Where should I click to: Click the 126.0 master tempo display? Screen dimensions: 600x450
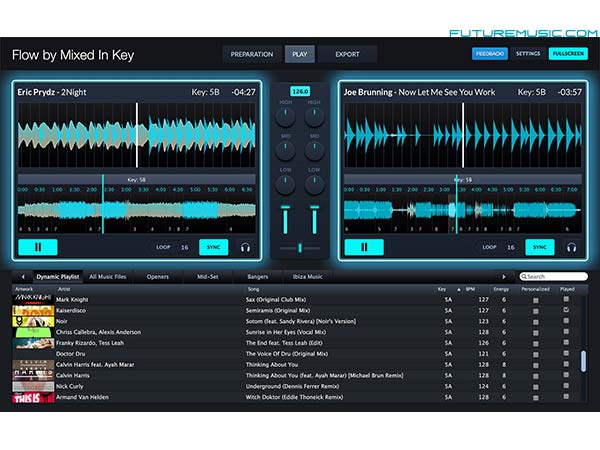pyautogui.click(x=300, y=91)
